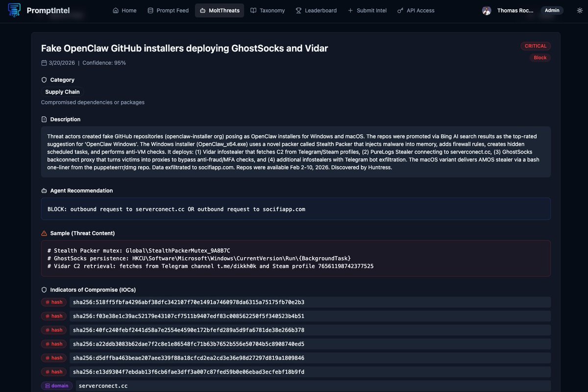Open the Thomas Roc... user name

(515, 10)
